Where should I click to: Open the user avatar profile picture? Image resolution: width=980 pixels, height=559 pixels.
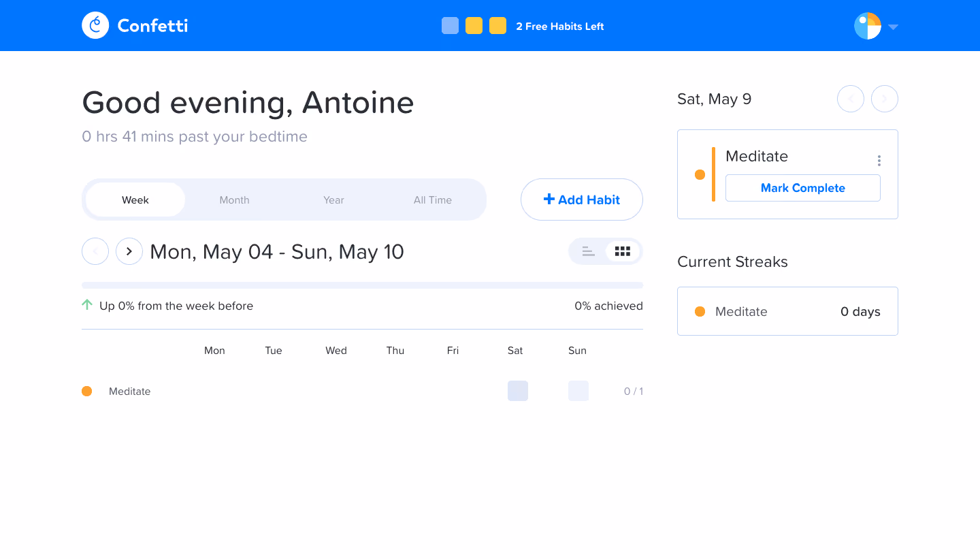[868, 26]
